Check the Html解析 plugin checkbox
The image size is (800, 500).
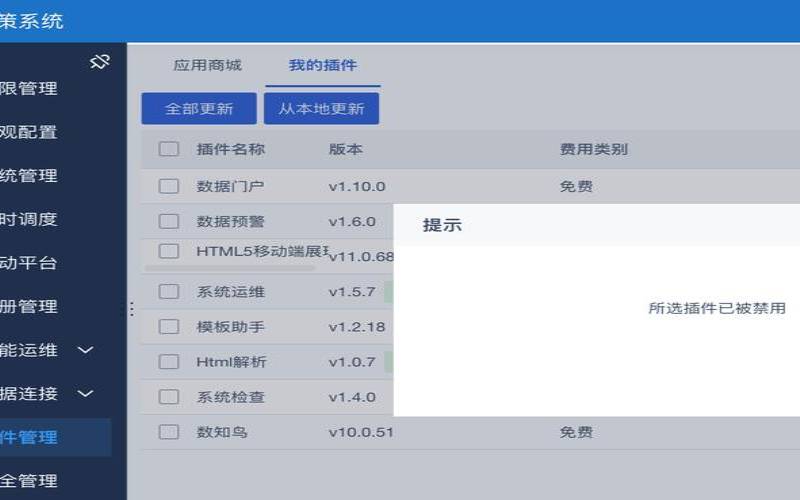click(x=169, y=362)
